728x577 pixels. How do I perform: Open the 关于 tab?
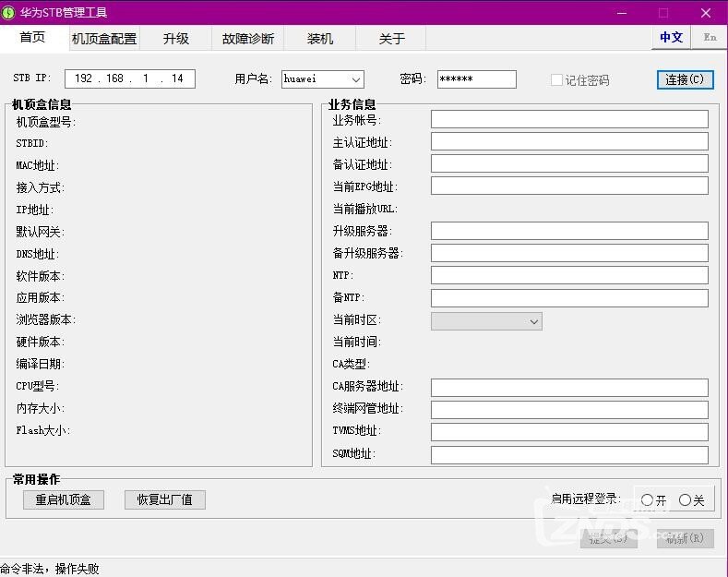point(391,39)
